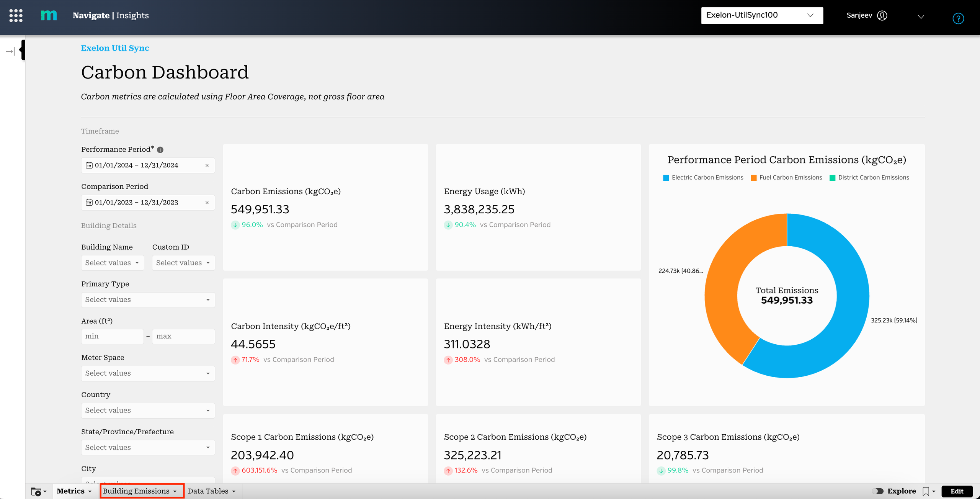Click the 325.23k [59.14%] chart label
Image resolution: width=980 pixels, height=499 pixels.
(x=894, y=321)
